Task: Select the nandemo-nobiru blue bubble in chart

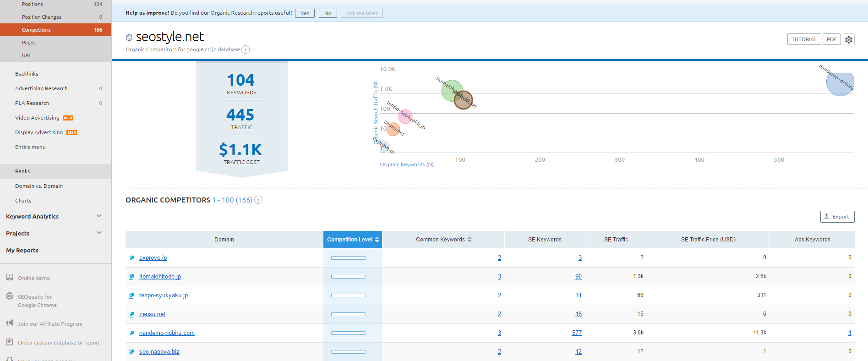Action: tap(840, 82)
